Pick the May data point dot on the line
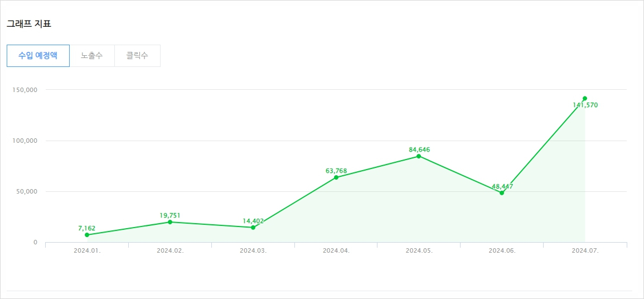Screen dimensions: 644x299 [419, 156]
